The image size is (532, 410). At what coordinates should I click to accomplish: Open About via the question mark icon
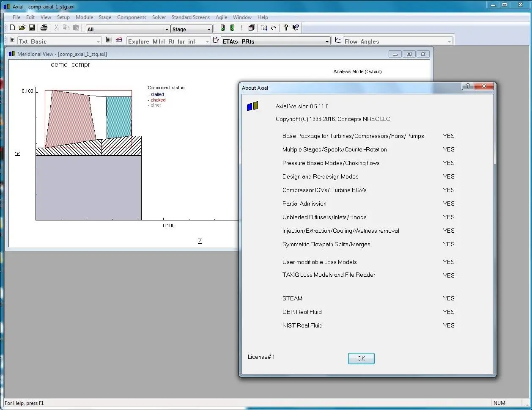pyautogui.click(x=286, y=28)
